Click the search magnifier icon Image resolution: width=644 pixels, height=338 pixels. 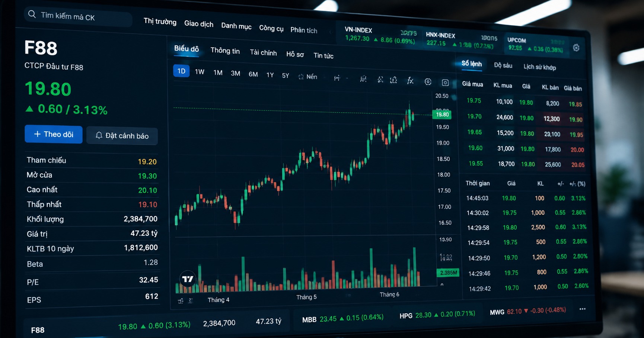coord(32,15)
